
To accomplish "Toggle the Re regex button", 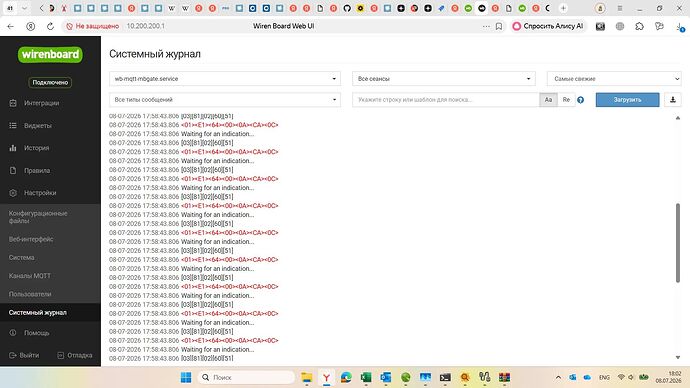I will (x=566, y=100).
